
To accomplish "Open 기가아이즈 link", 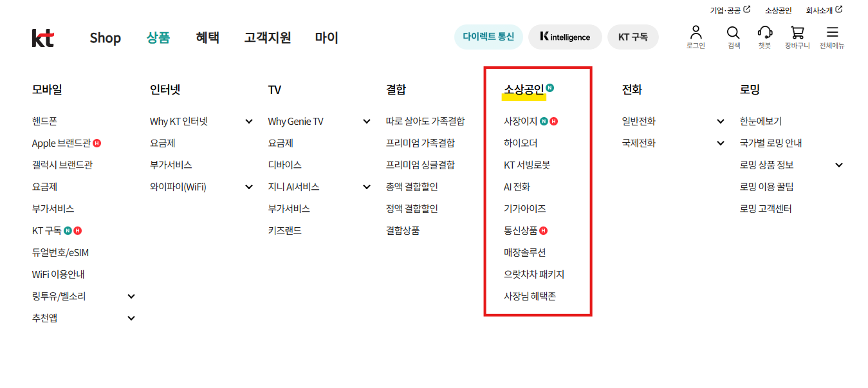I will pos(525,209).
